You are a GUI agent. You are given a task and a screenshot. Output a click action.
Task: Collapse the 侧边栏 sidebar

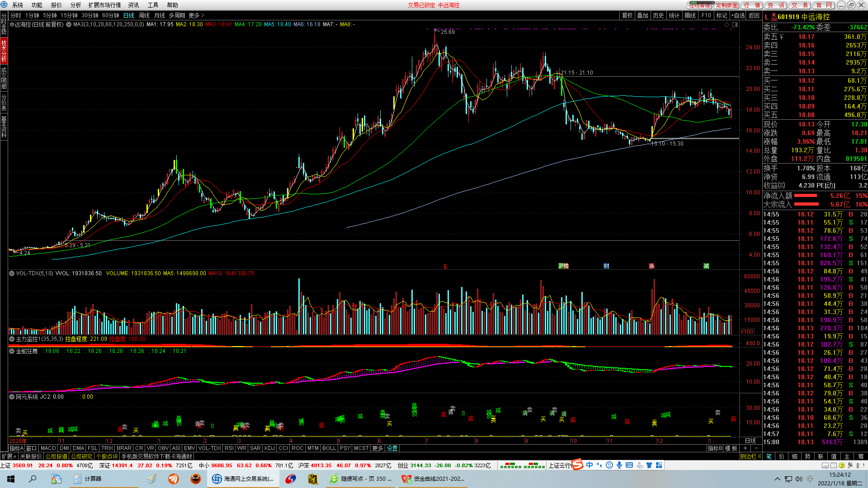tap(750, 456)
